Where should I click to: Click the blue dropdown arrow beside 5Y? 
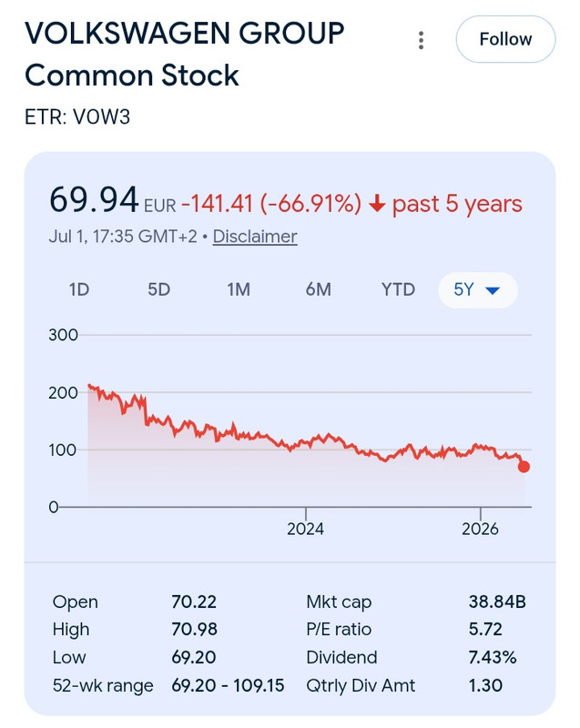click(x=493, y=290)
